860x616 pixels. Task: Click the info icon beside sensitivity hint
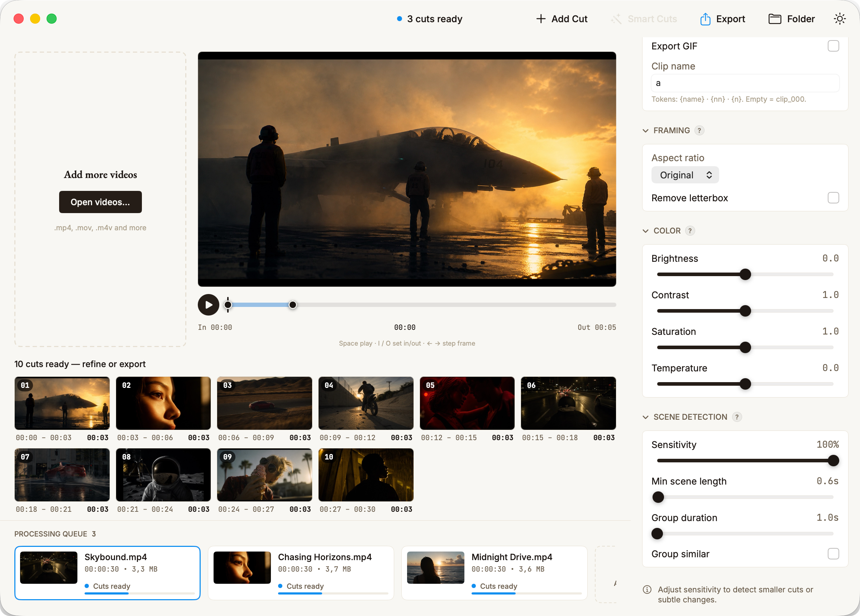[647, 589]
